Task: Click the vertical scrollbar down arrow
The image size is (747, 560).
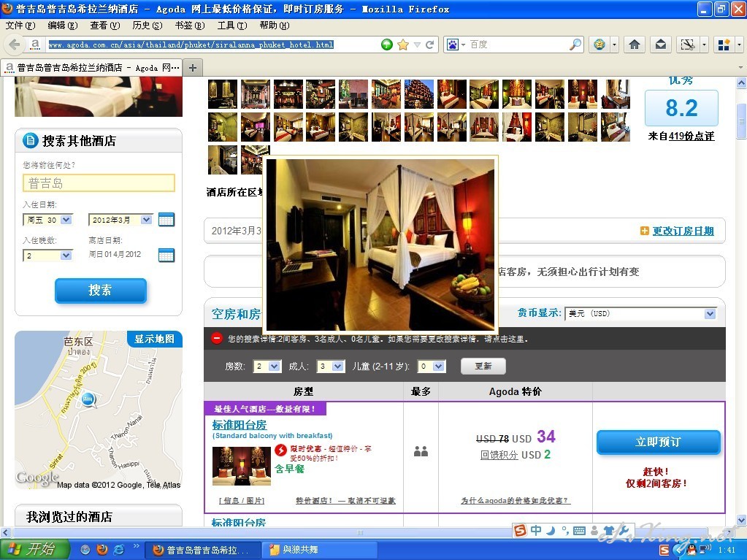Action: pos(741,520)
